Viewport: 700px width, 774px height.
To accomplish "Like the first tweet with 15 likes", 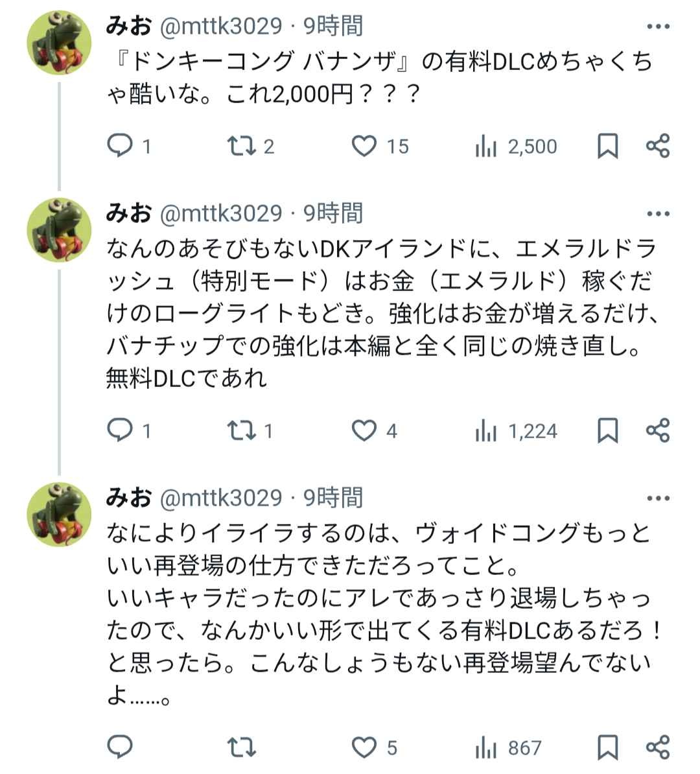I will 364,146.
